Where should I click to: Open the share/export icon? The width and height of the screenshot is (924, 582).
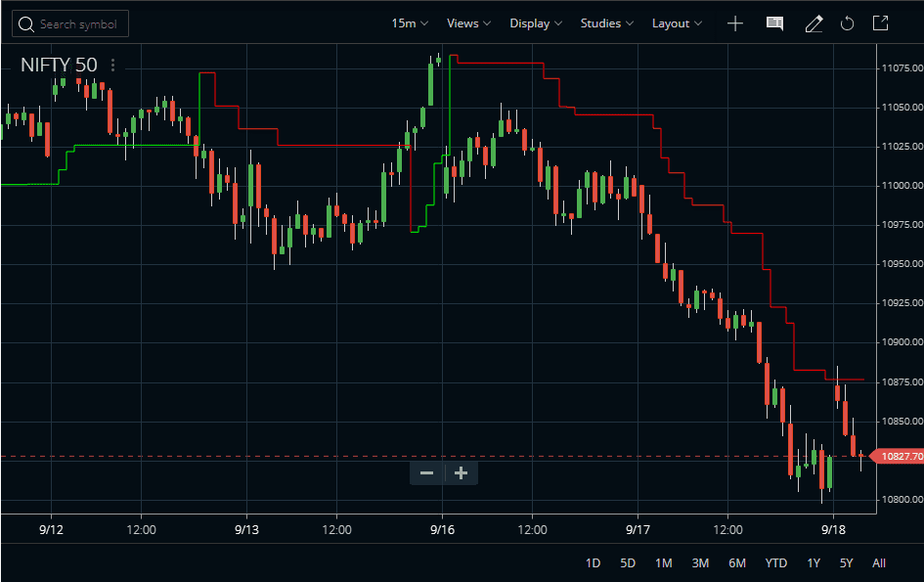click(880, 23)
